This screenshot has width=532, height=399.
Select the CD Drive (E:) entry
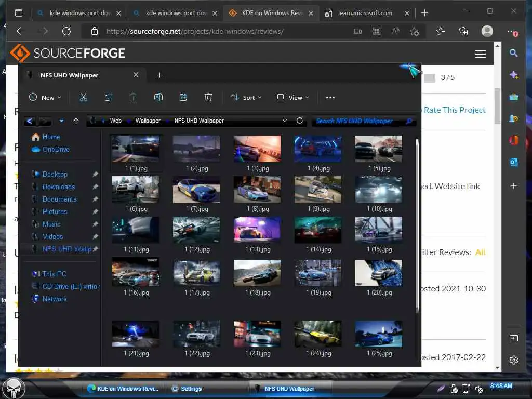tap(65, 286)
